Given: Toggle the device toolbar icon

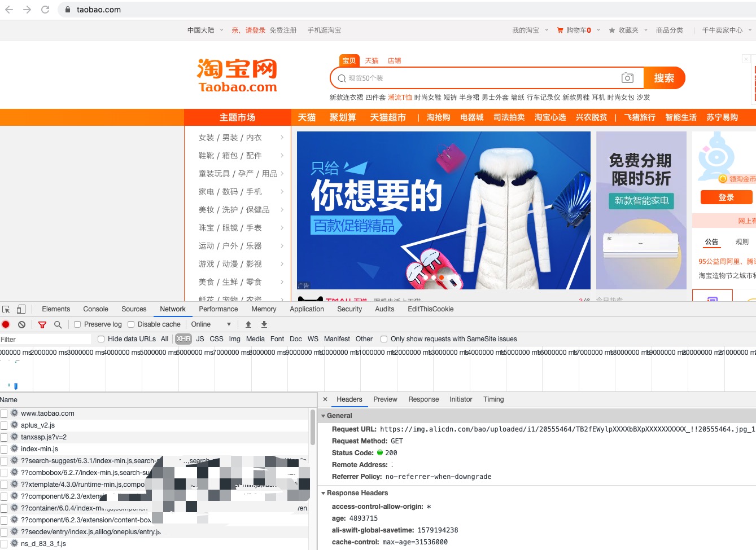Looking at the screenshot, I should point(21,309).
